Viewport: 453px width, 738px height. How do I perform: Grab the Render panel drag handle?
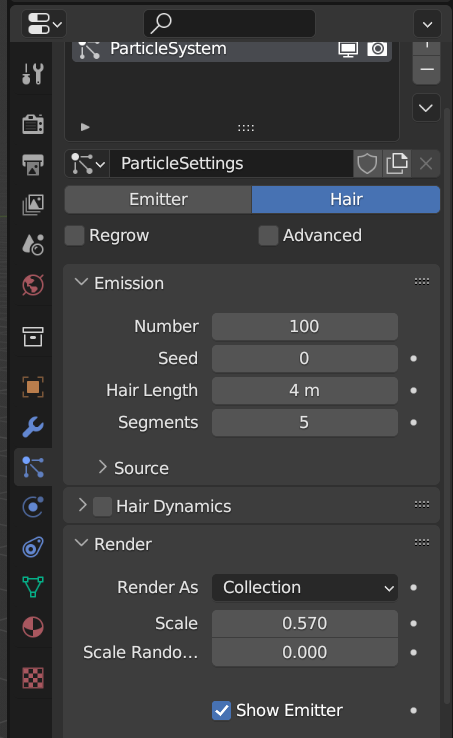point(422,543)
